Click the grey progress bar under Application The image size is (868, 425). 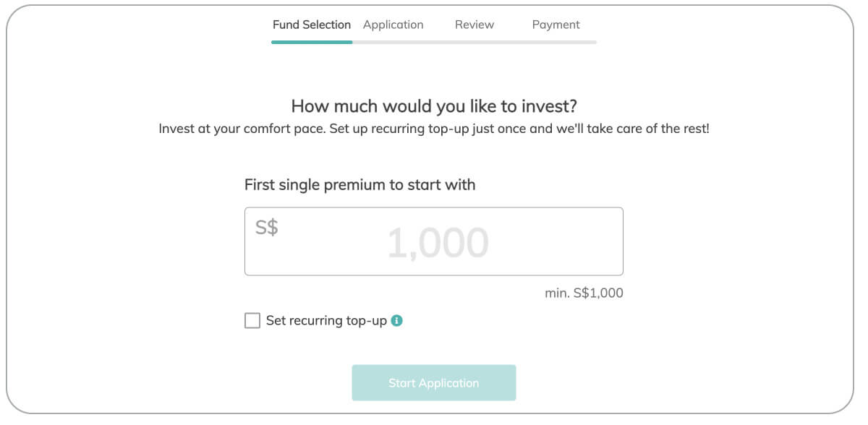pos(393,42)
